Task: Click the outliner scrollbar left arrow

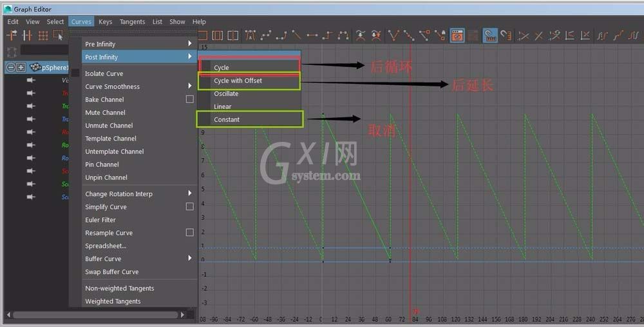Action: 8,315
